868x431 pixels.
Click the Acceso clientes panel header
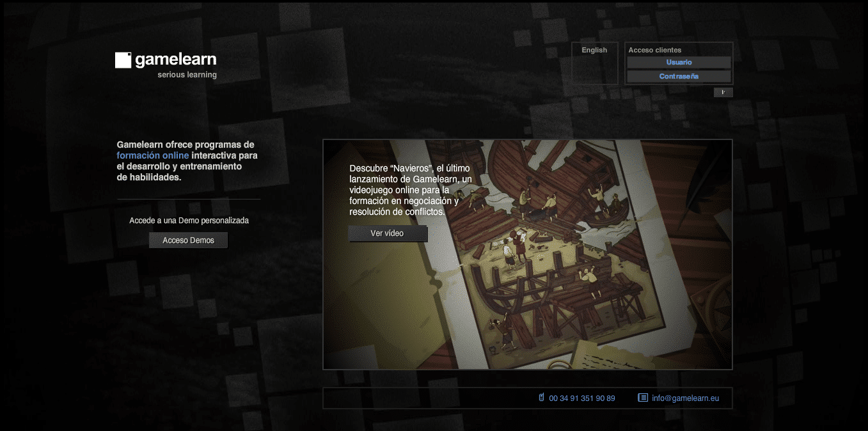pos(654,49)
